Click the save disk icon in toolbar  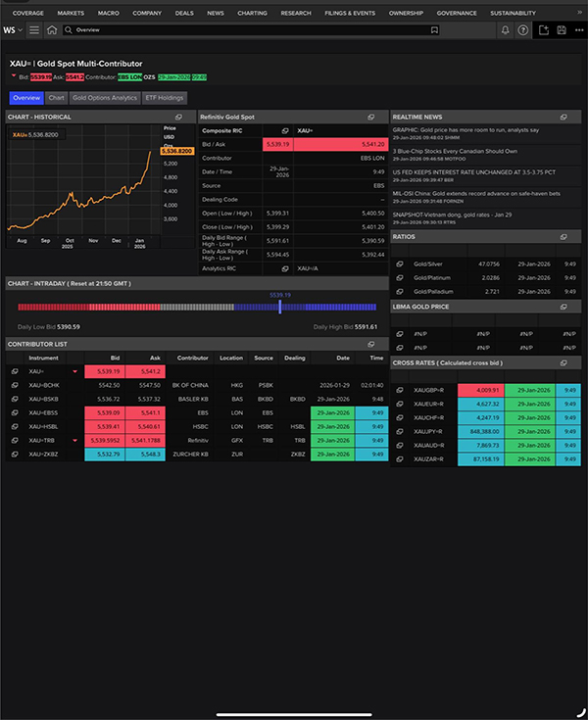click(561, 30)
